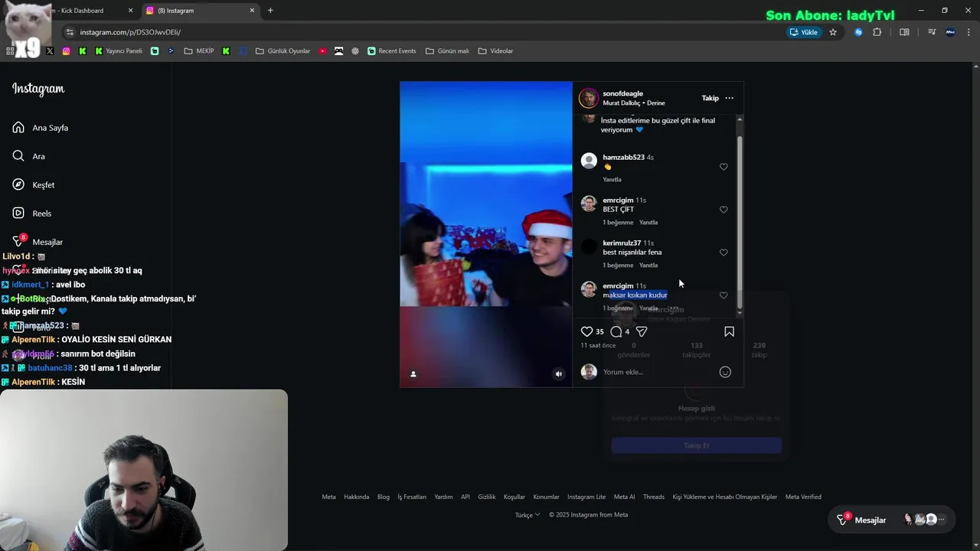
Task: Click the Shazam extension icon
Action: 858,32
